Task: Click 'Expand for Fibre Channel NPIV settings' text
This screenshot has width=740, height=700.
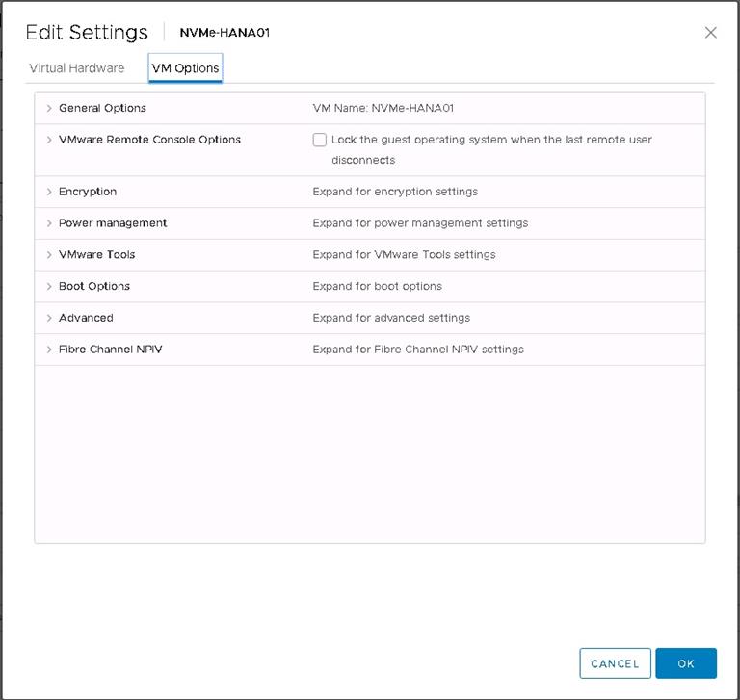Action: pos(418,350)
